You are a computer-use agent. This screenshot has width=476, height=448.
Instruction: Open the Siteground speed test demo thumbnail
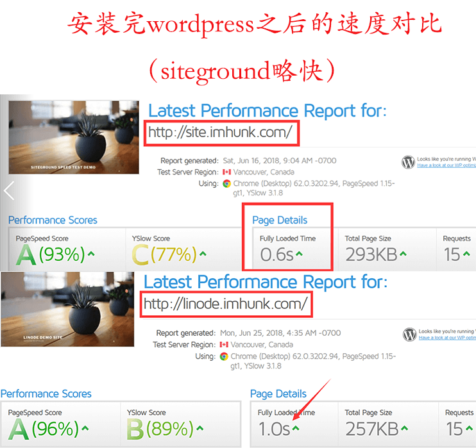point(74,137)
